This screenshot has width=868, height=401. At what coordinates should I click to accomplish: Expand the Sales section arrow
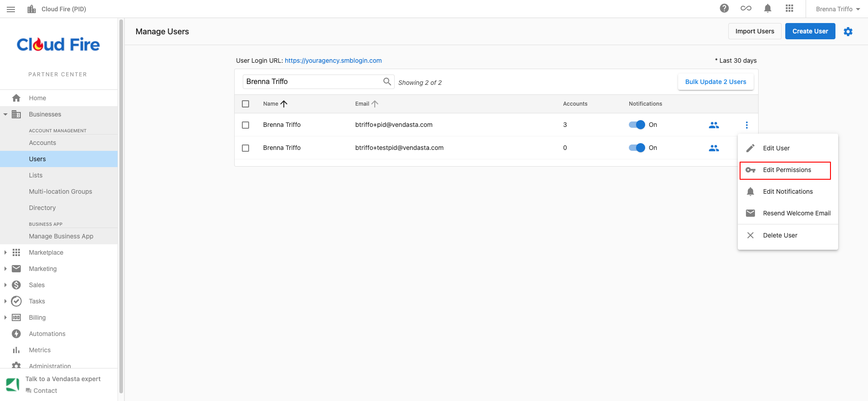pos(5,285)
